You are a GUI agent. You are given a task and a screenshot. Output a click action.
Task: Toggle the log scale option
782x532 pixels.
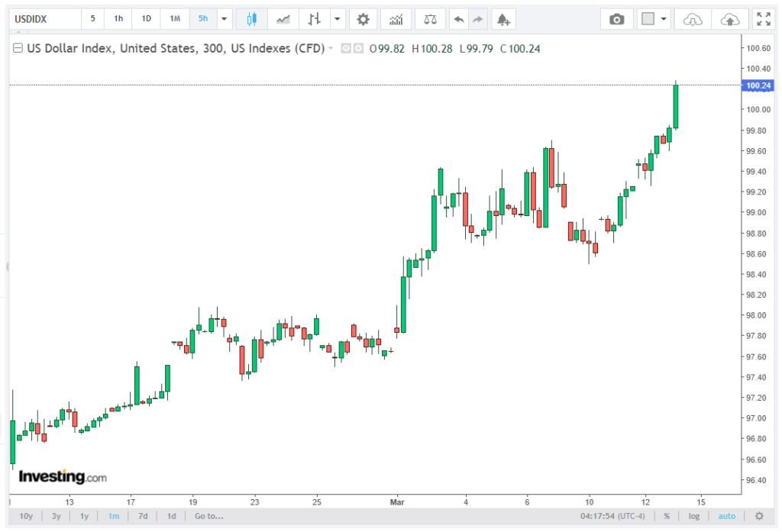[693, 516]
